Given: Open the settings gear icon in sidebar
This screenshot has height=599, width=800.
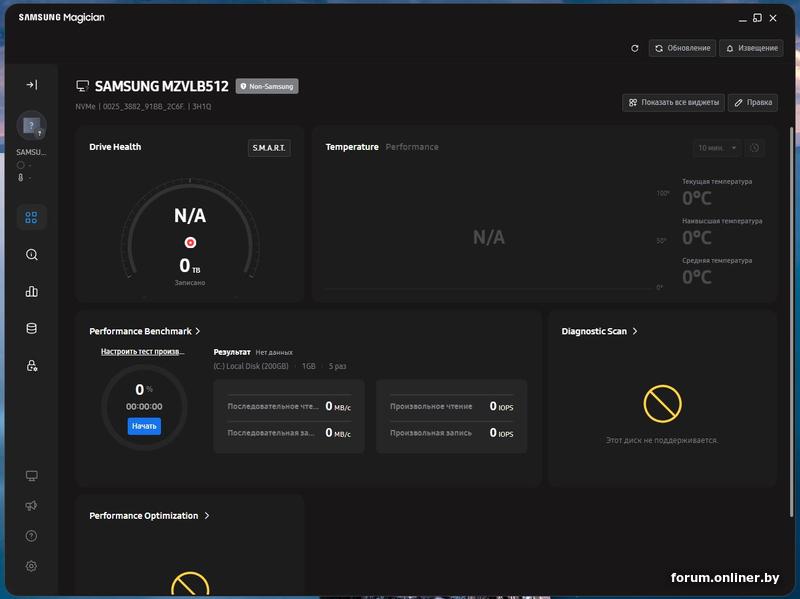Looking at the screenshot, I should pyautogui.click(x=31, y=566).
